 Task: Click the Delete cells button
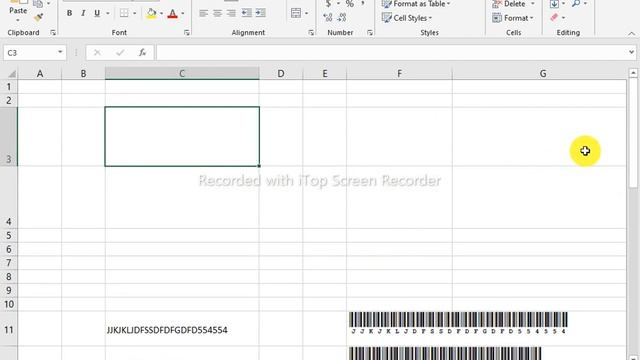point(509,4)
